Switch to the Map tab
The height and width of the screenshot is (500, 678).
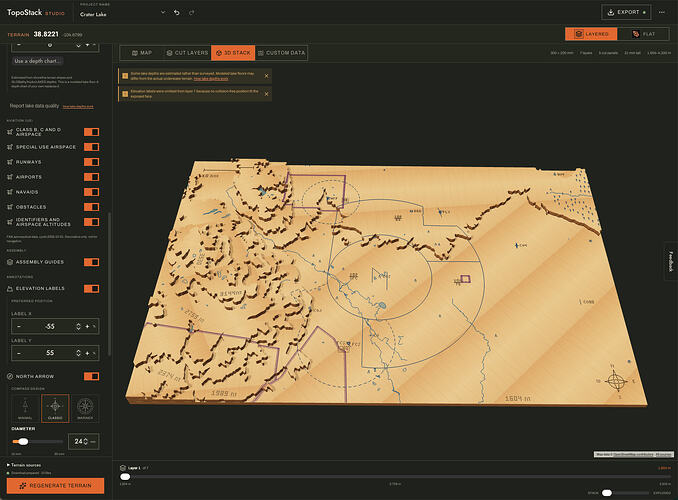click(x=142, y=53)
